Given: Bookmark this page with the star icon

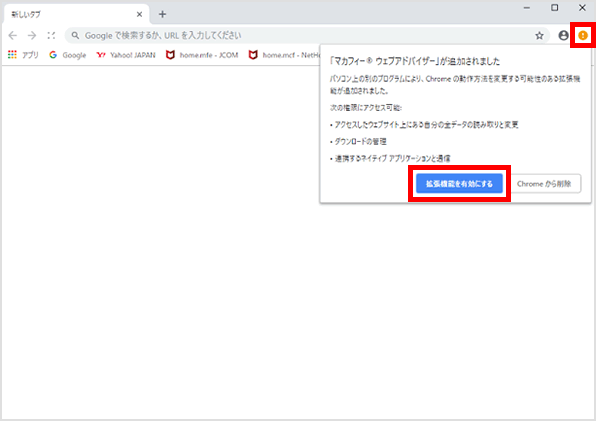Looking at the screenshot, I should point(539,36).
